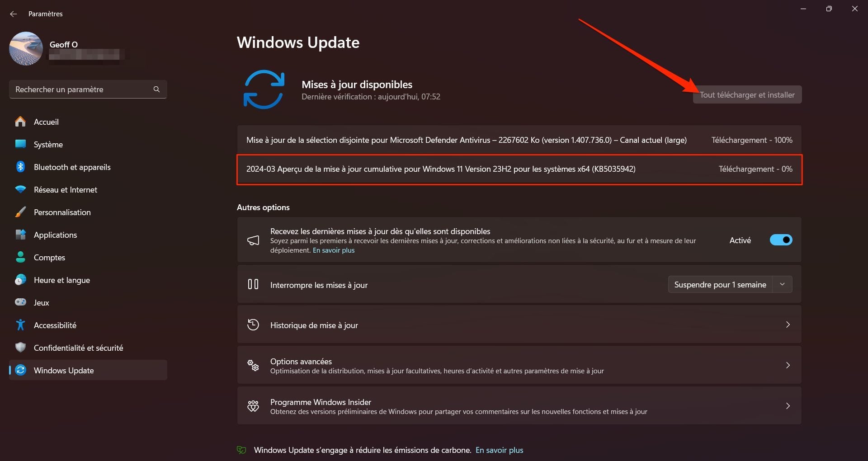Click the Rechercher un paramètre field
This screenshot has height=461, width=868.
[81, 89]
